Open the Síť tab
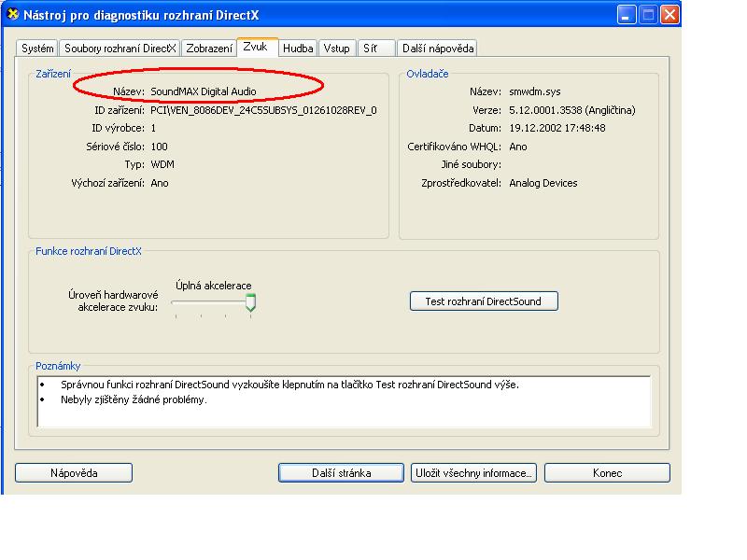The height and width of the screenshot is (560, 747). (376, 49)
